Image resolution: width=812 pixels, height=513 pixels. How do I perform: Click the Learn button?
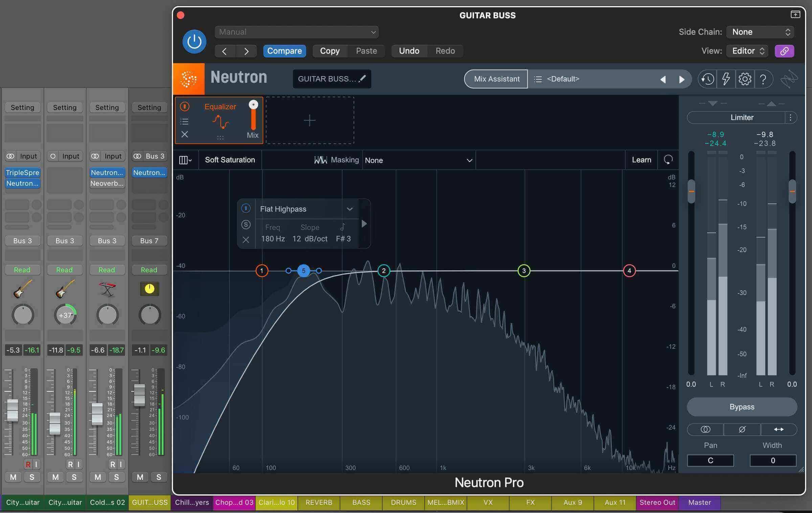click(x=641, y=160)
